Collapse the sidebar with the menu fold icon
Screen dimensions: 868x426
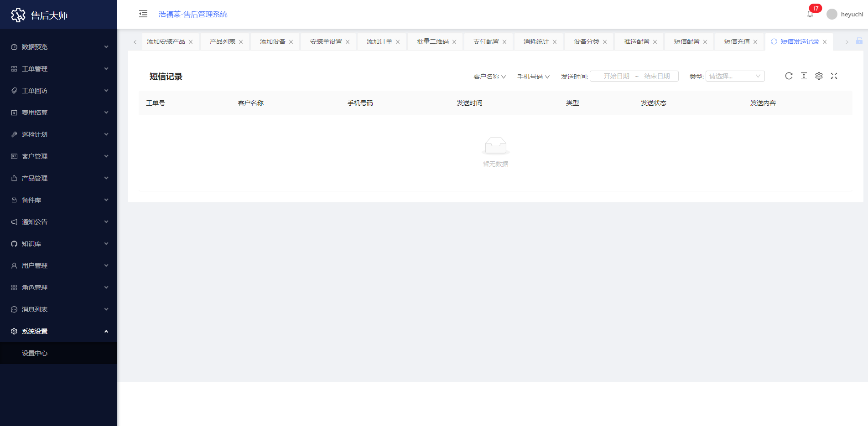(143, 14)
